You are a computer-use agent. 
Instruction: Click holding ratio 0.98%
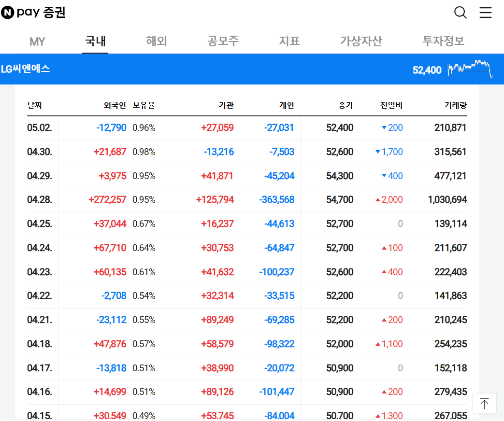pos(144,152)
